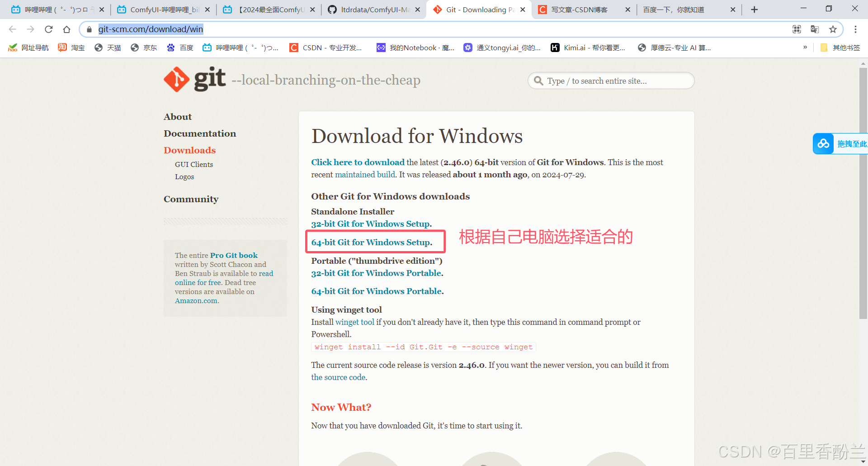This screenshot has width=868, height=466.
Task: Open a new tab with plus button
Action: 754,10
